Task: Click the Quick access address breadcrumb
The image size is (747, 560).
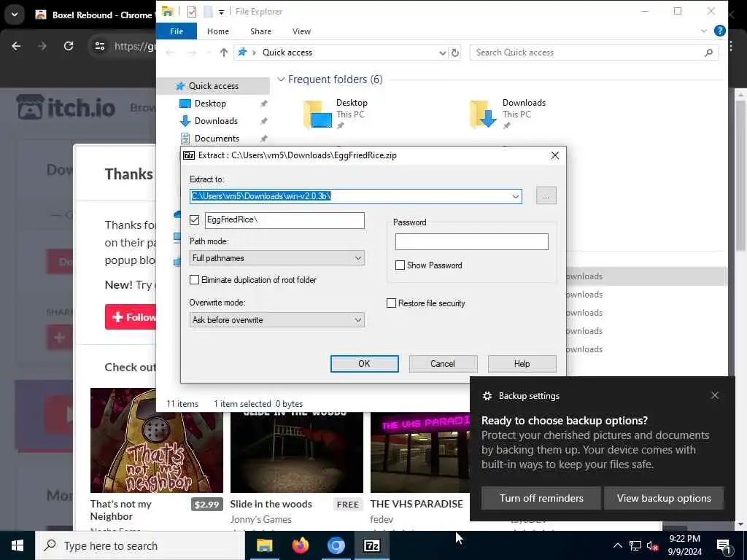Action: point(287,52)
